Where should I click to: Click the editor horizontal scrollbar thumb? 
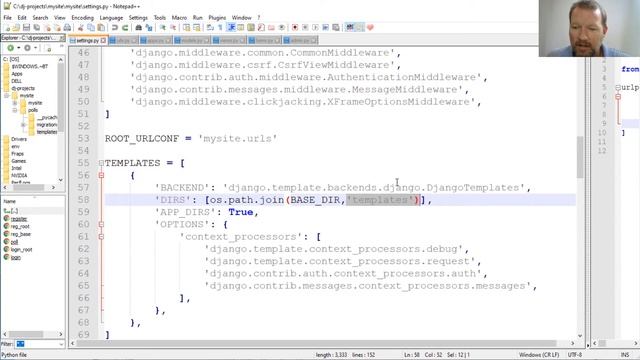coord(317,343)
